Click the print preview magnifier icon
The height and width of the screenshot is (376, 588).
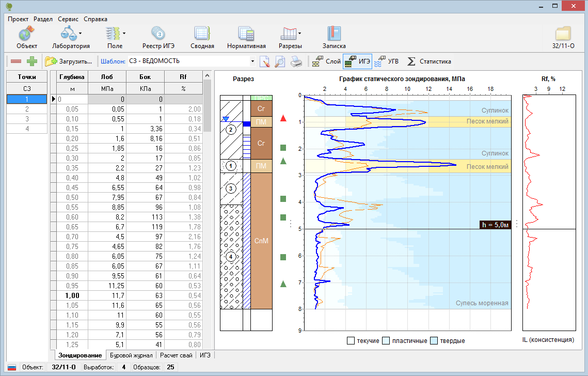pyautogui.click(x=280, y=61)
